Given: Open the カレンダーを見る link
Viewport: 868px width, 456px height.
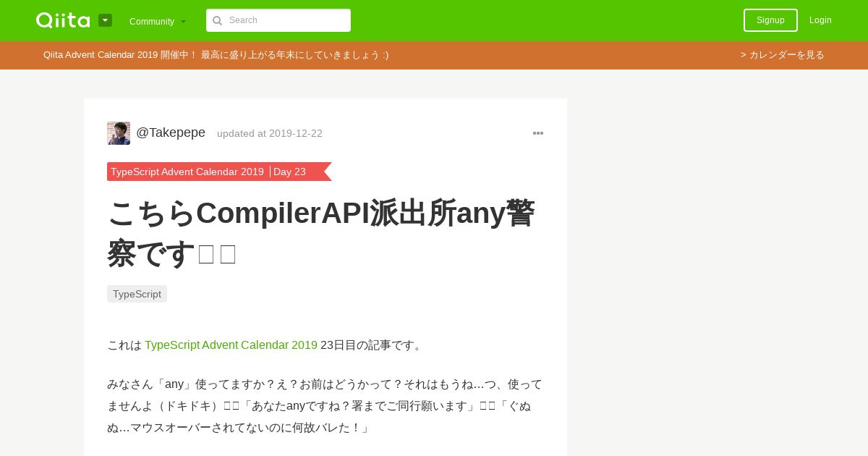Looking at the screenshot, I should [783, 55].
